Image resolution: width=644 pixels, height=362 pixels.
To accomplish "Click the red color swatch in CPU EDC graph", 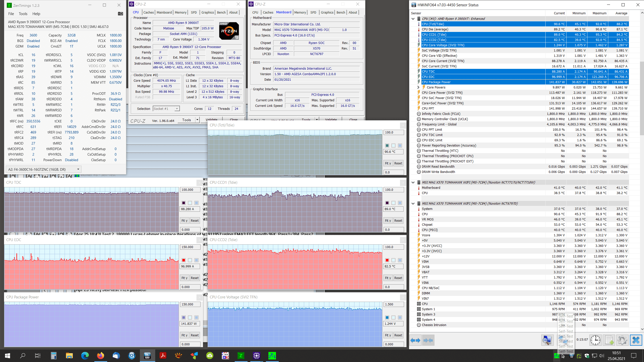I will [x=184, y=260].
